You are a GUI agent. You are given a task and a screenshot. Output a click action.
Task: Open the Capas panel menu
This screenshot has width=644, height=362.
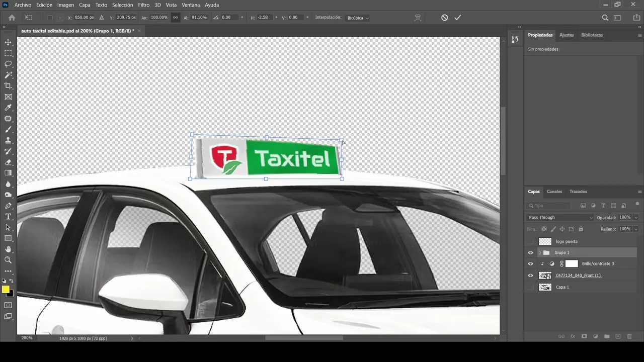click(x=639, y=192)
